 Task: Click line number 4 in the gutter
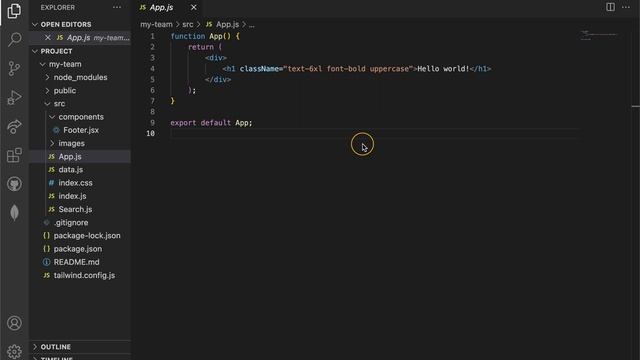152,69
